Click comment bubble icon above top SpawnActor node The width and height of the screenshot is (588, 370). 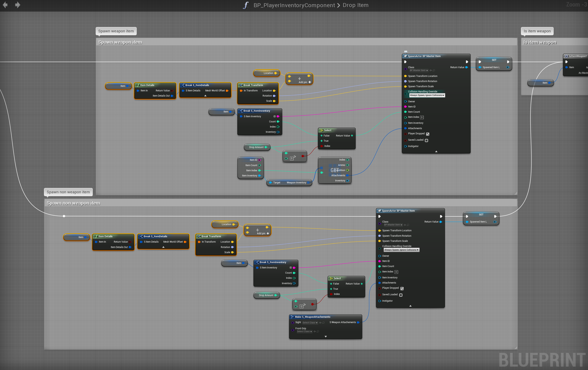[406, 52]
